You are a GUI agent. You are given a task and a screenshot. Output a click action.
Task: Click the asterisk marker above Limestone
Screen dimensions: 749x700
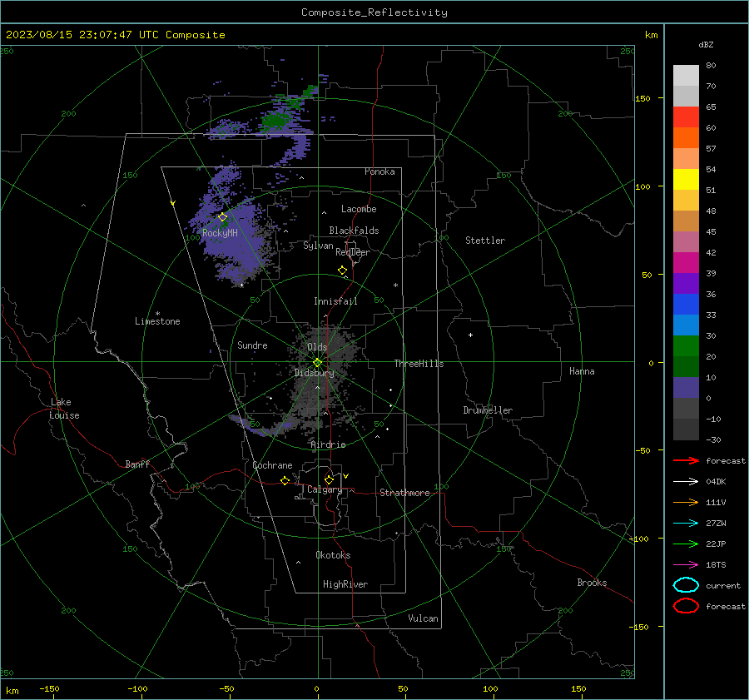pos(157,314)
